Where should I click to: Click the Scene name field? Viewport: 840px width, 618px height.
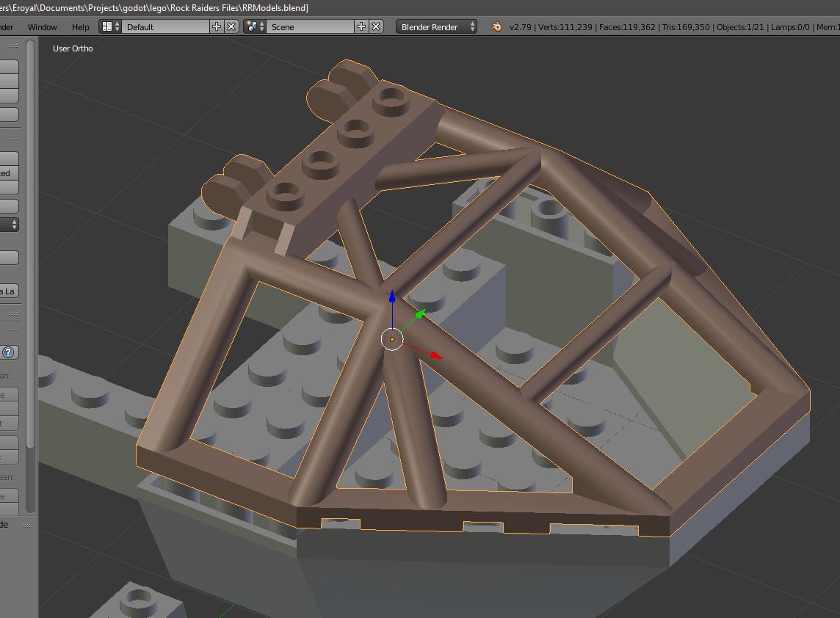[x=310, y=26]
